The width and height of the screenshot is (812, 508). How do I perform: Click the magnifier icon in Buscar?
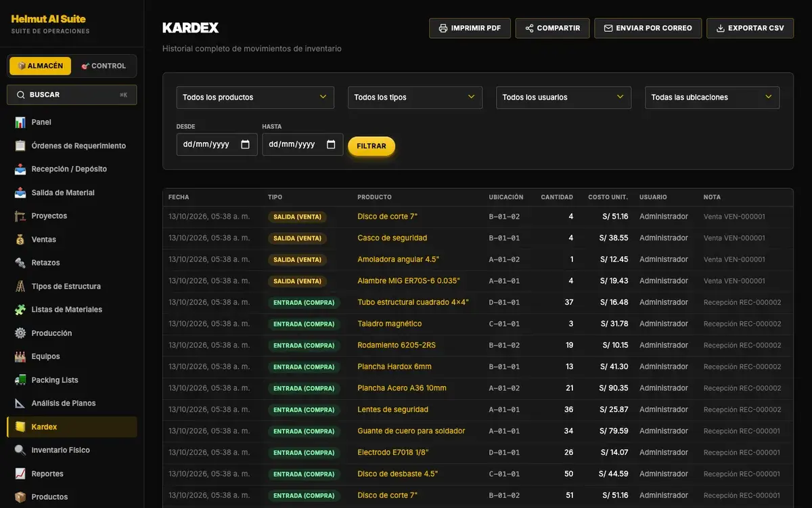point(21,95)
